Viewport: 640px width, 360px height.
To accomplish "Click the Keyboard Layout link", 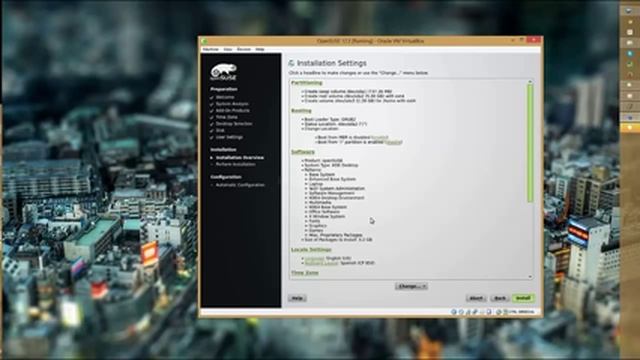I will pos(322,263).
